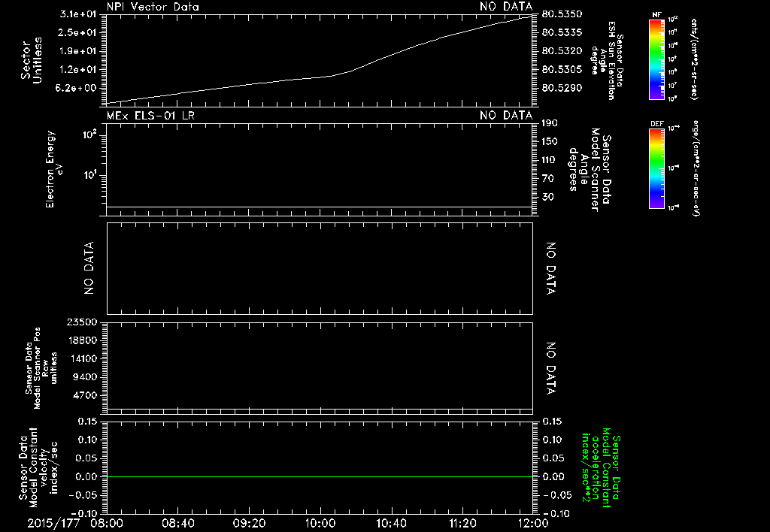Viewport: 770px width, 532px height.
Task: Click the '1.9e+01' sector tick value
Action: coord(78,51)
